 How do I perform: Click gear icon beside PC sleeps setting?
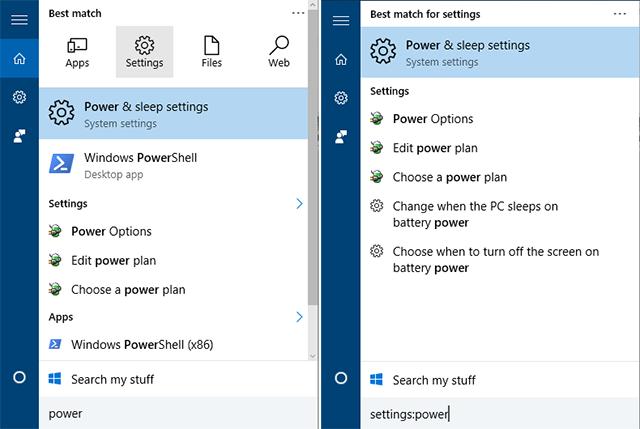(x=376, y=206)
